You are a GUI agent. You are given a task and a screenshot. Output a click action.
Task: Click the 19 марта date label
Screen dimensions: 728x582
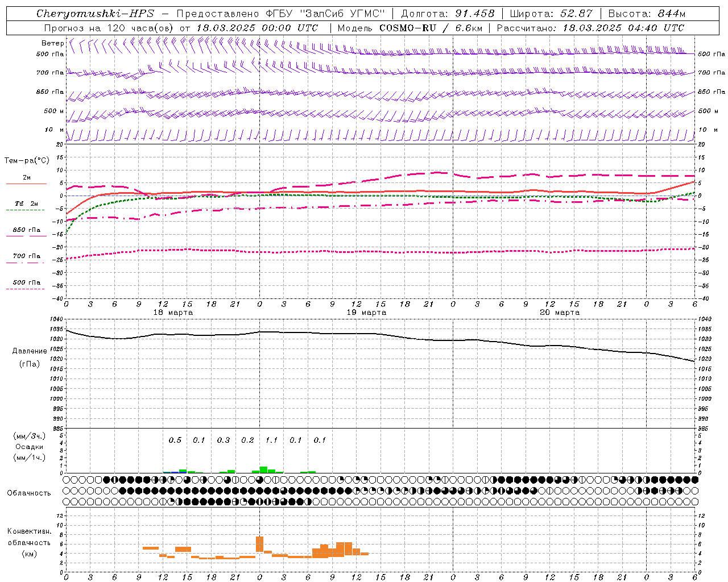point(366,313)
